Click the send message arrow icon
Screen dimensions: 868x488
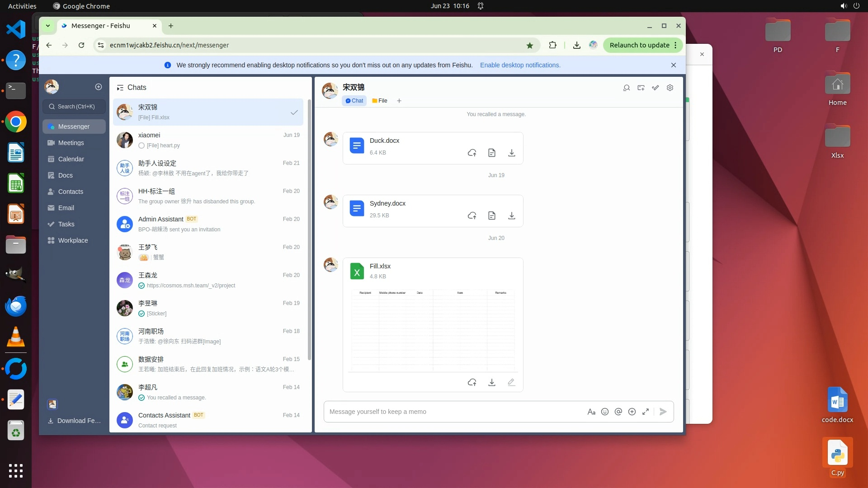tap(663, 412)
